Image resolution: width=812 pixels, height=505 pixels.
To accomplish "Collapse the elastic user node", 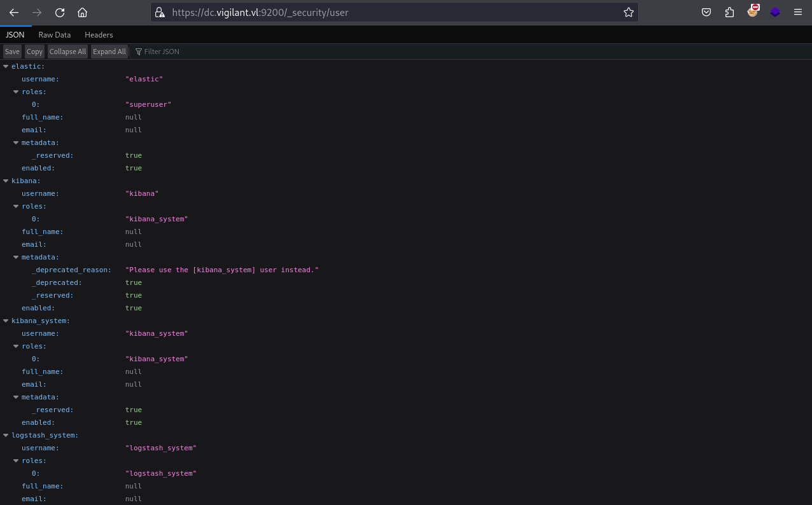I will point(6,66).
